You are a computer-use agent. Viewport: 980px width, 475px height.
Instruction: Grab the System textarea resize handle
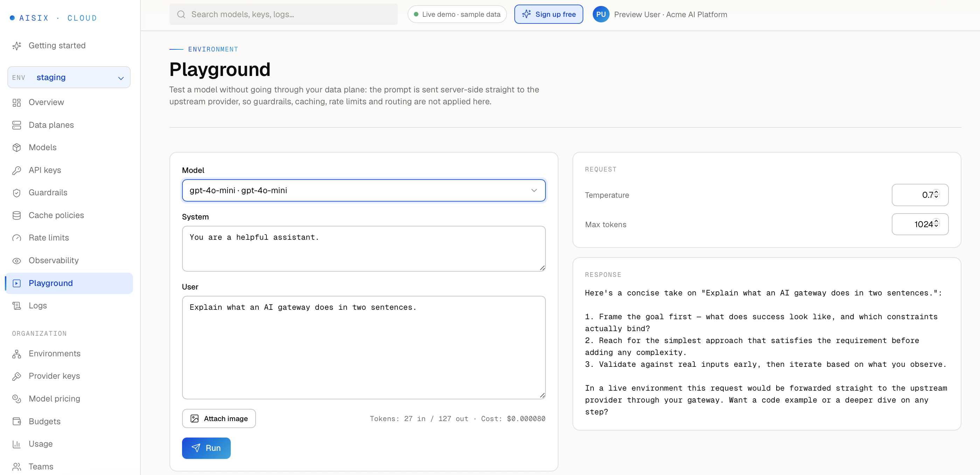pos(542,268)
